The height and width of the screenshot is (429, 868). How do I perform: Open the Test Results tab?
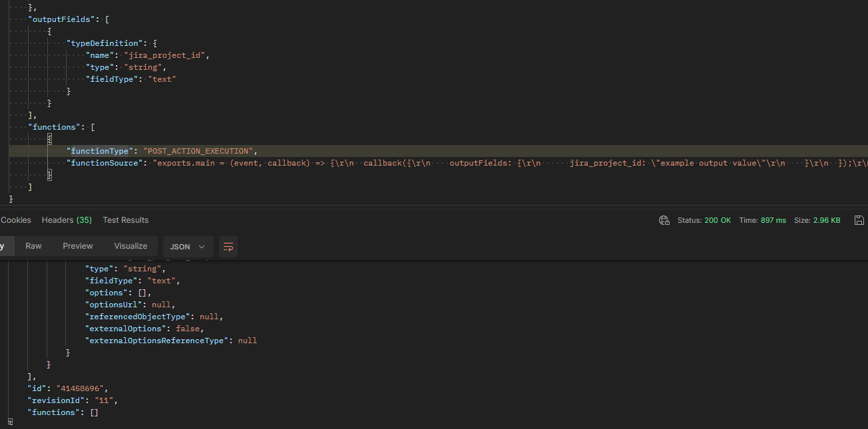(126, 220)
